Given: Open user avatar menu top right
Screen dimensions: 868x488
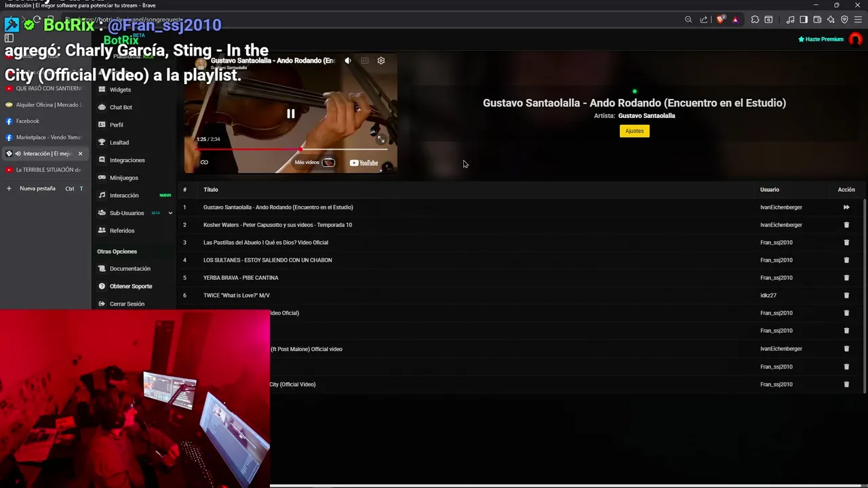Looking at the screenshot, I should point(855,39).
